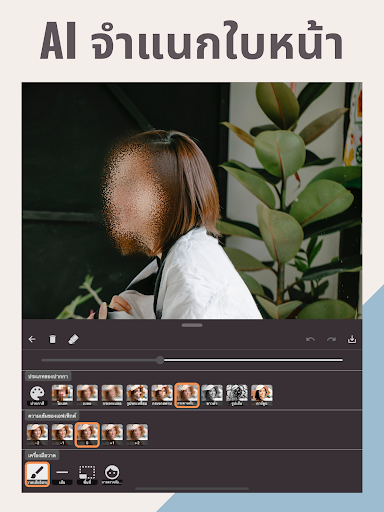The width and height of the screenshot is (384, 512).
Task: Pick the last cartoon-style filter thumbnail
Action: coord(262,395)
